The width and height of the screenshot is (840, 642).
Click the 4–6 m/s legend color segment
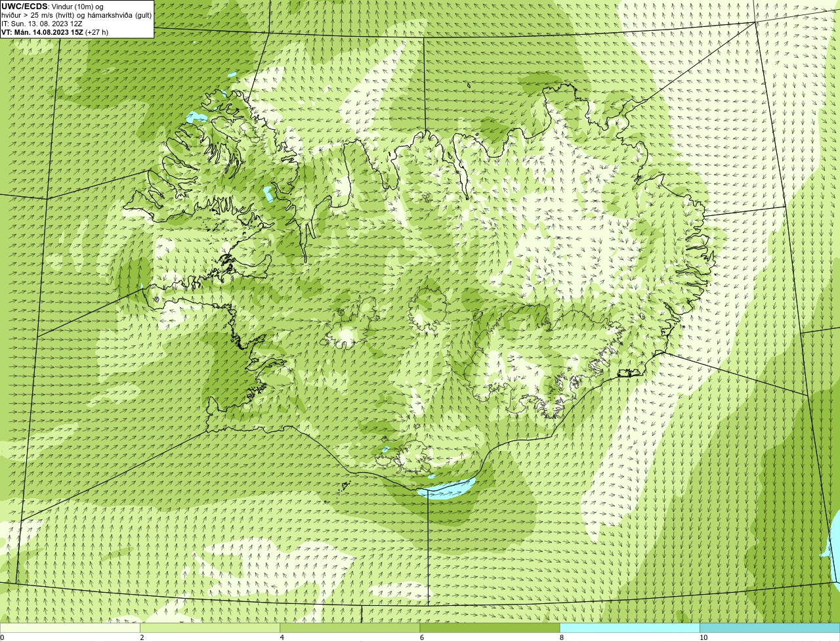point(350,628)
